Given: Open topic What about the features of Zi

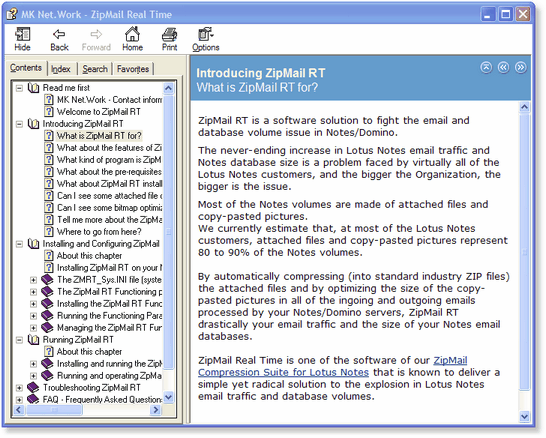Looking at the screenshot, I should point(109,148).
